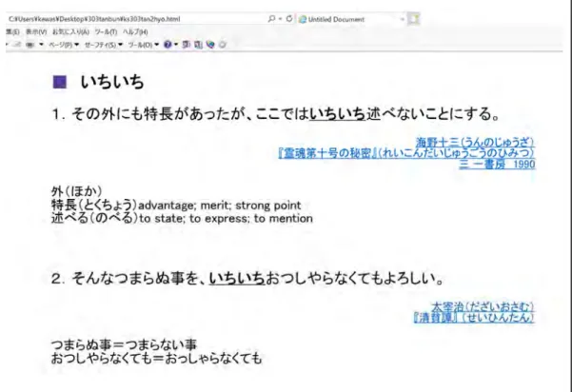The height and width of the screenshot is (392, 572).
Task: Click the いちいち page heading
Action: click(x=112, y=82)
